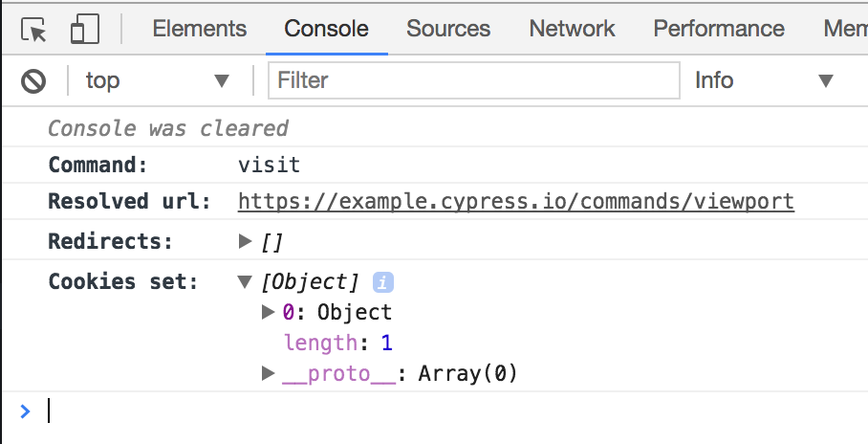Open the Info log level dropdown

pyautogui.click(x=765, y=81)
